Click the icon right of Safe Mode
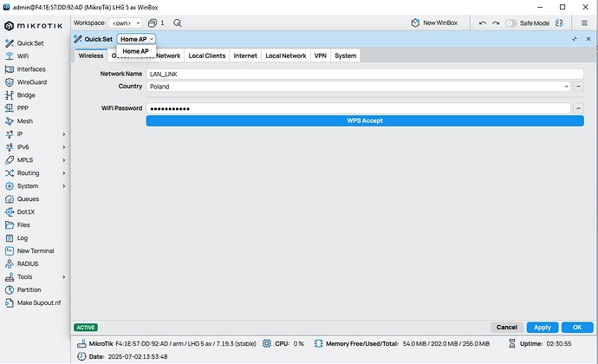Image resolution: width=598 pixels, height=364 pixels. tap(559, 23)
